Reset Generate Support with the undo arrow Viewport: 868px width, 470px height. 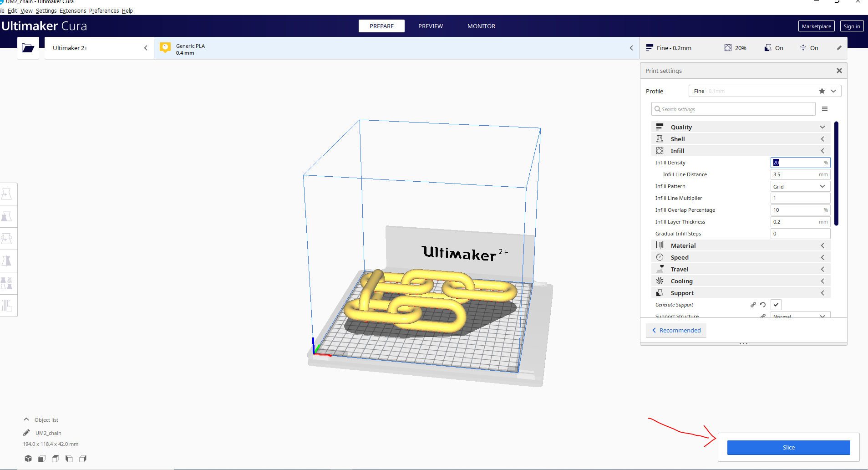[x=763, y=305]
